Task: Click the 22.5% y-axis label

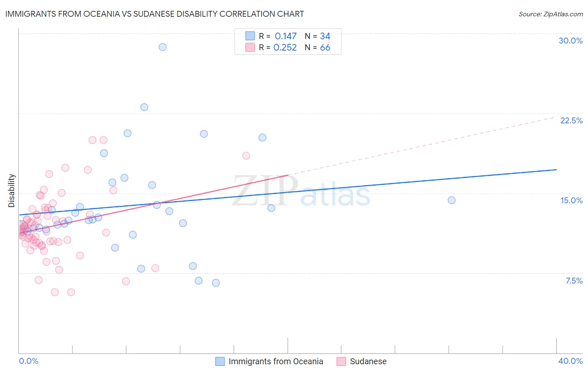Action: pyautogui.click(x=571, y=120)
